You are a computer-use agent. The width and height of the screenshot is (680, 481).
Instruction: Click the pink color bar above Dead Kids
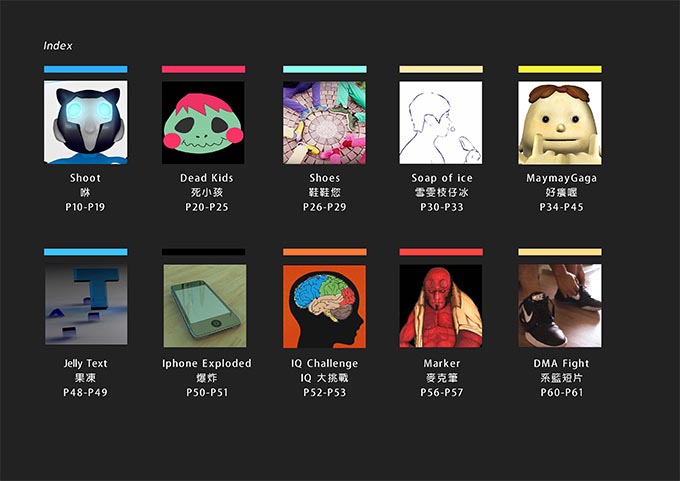203,69
